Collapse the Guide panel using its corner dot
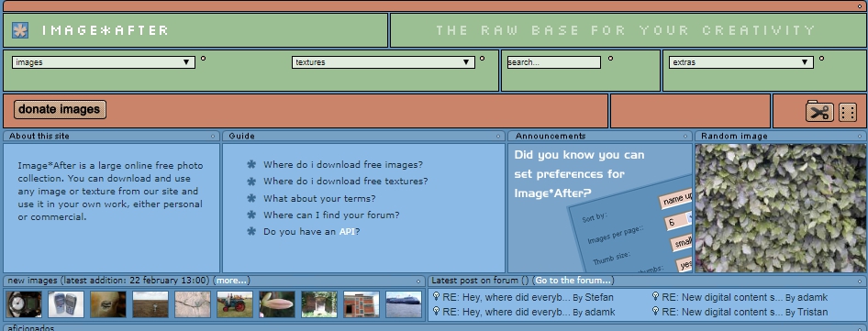Screen dimensions: 868x331 499,137
